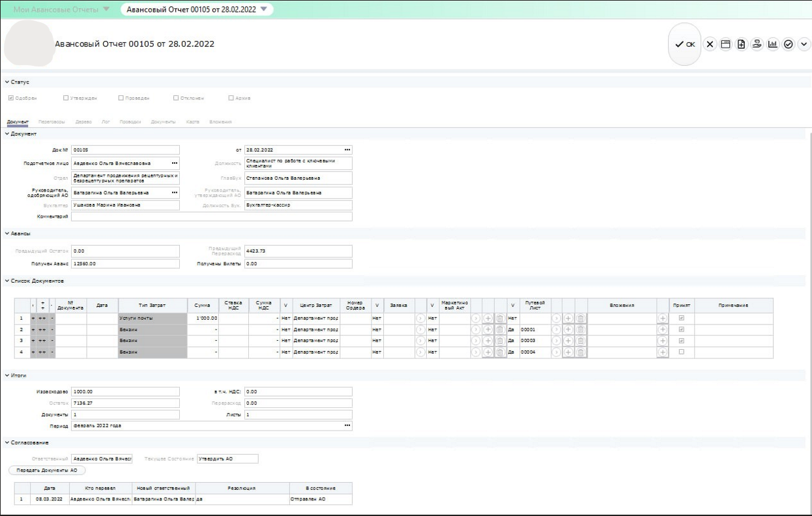Open the bar chart report icon

[x=772, y=44]
